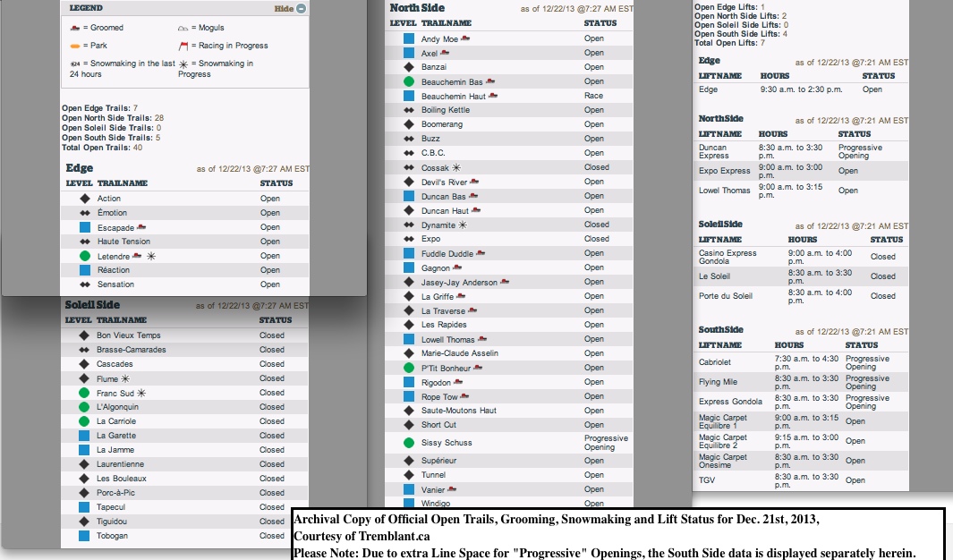This screenshot has height=560, width=953.
Task: Click the Lowel Thomas lift Open status
Action: pyautogui.click(x=847, y=191)
